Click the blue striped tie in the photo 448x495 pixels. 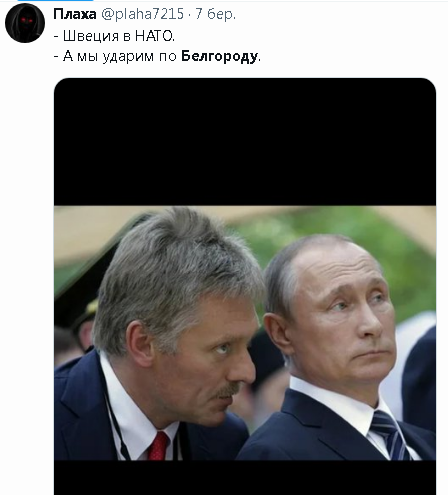click(x=389, y=435)
